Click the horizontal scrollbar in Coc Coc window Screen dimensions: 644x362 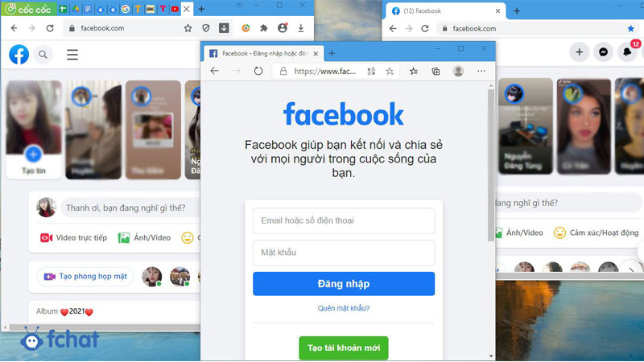click(x=103, y=327)
